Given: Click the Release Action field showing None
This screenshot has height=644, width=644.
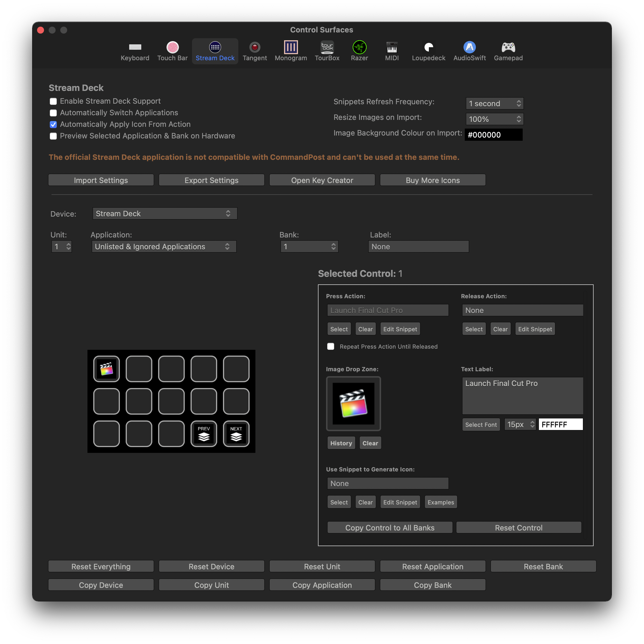Looking at the screenshot, I should click(522, 310).
